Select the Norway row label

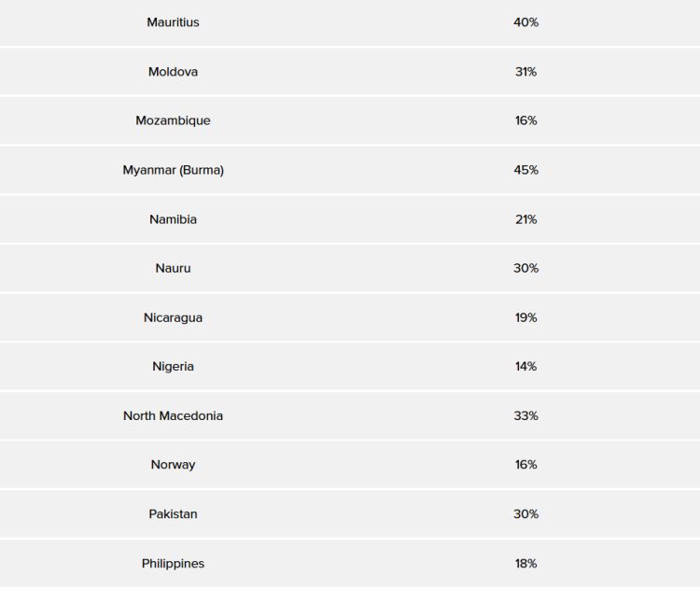click(x=173, y=465)
